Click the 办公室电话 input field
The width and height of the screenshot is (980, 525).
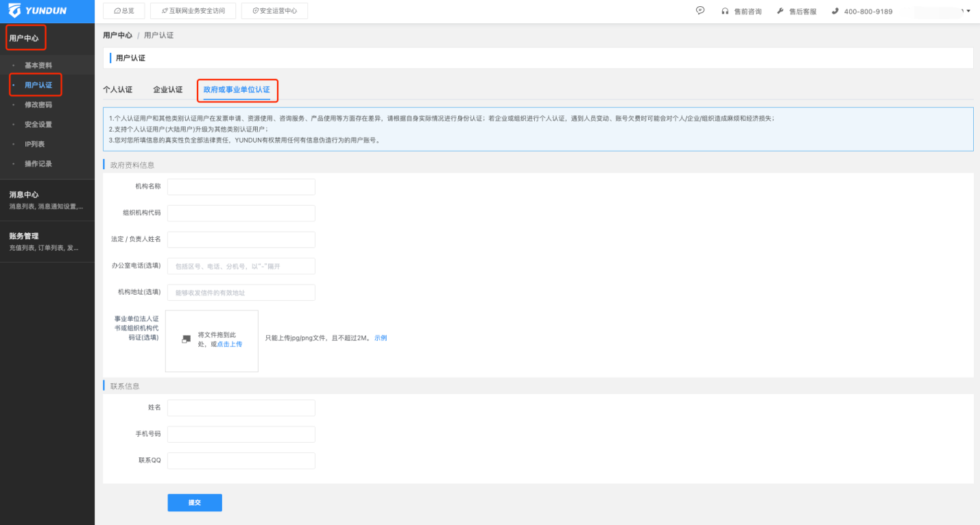pos(241,266)
